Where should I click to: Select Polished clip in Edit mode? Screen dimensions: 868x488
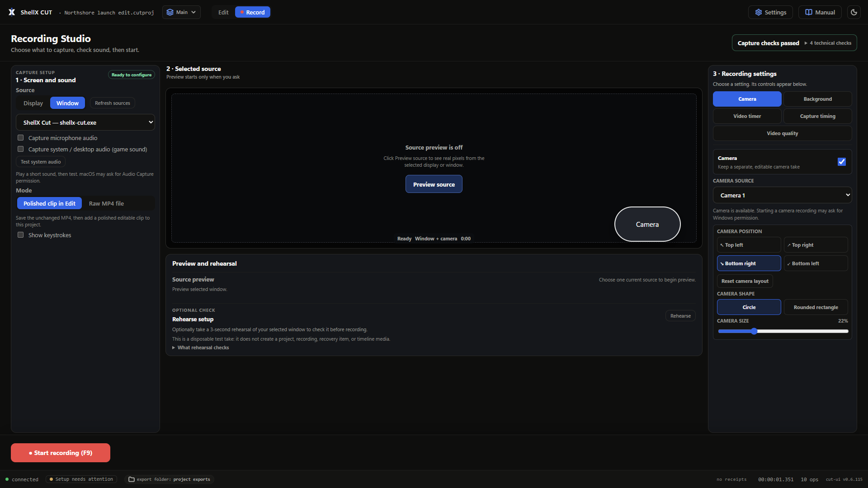[49, 203]
